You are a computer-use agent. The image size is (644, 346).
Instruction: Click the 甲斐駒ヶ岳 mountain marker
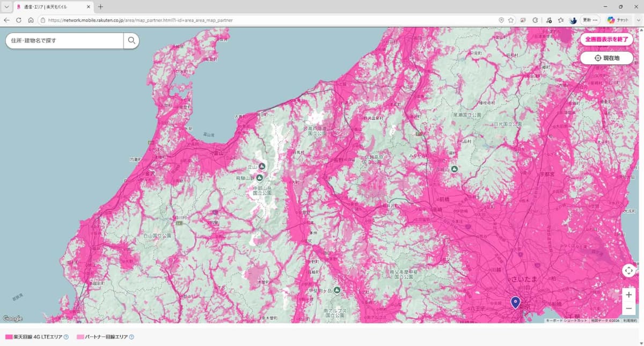(336, 290)
